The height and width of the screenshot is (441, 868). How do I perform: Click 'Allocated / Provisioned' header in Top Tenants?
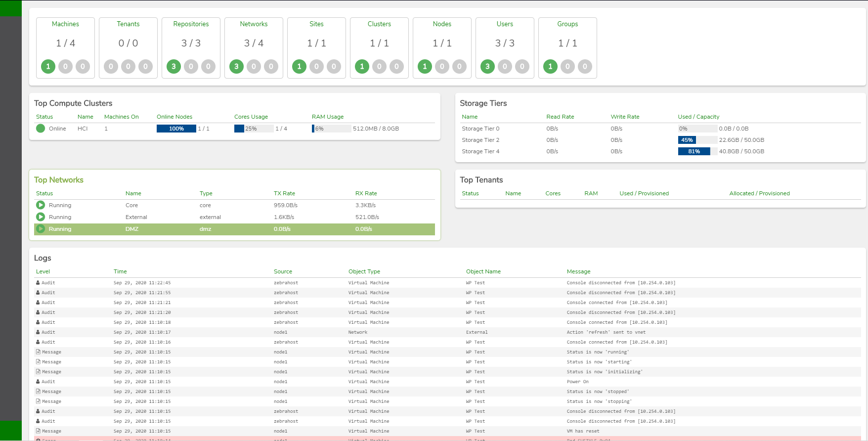tap(759, 193)
